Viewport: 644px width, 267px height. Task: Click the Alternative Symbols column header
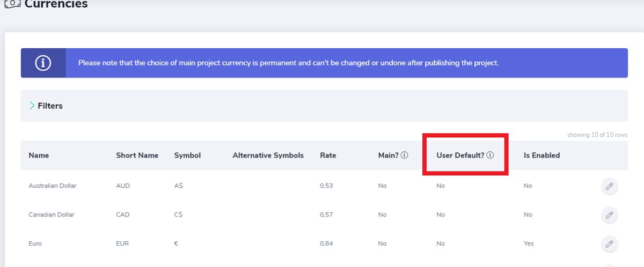268,155
